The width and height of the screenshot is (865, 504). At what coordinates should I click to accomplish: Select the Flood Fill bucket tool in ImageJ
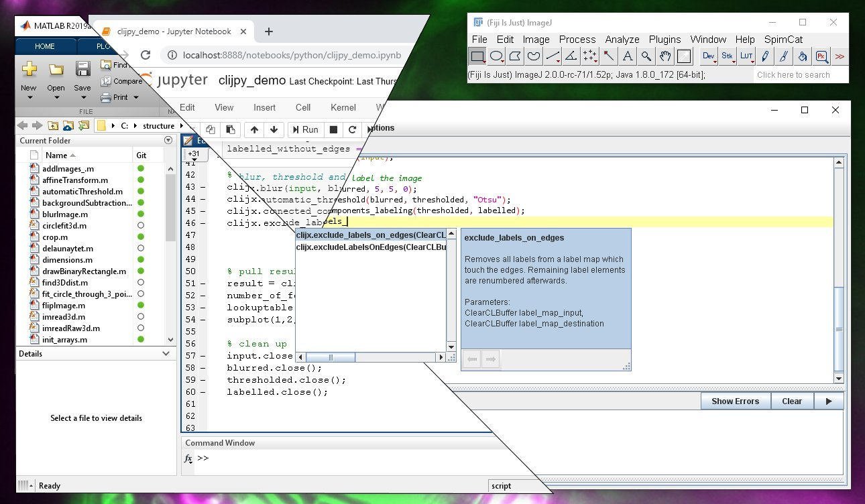803,56
